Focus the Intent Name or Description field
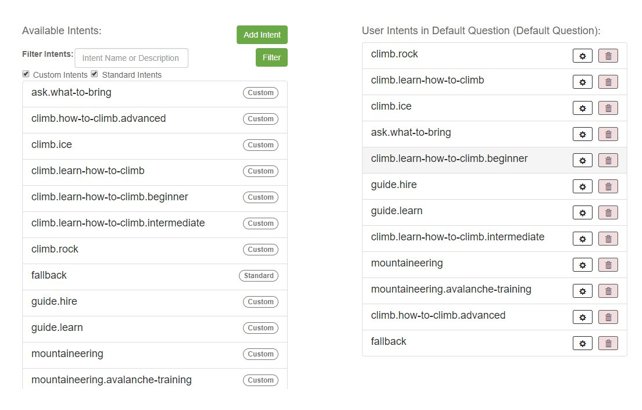 pyautogui.click(x=131, y=58)
